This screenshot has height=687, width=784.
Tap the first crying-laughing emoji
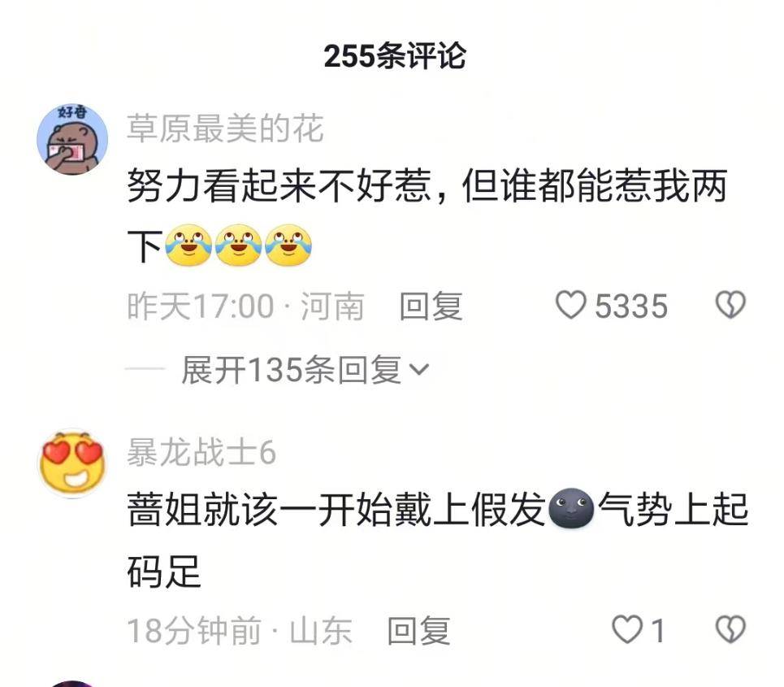[x=188, y=245]
